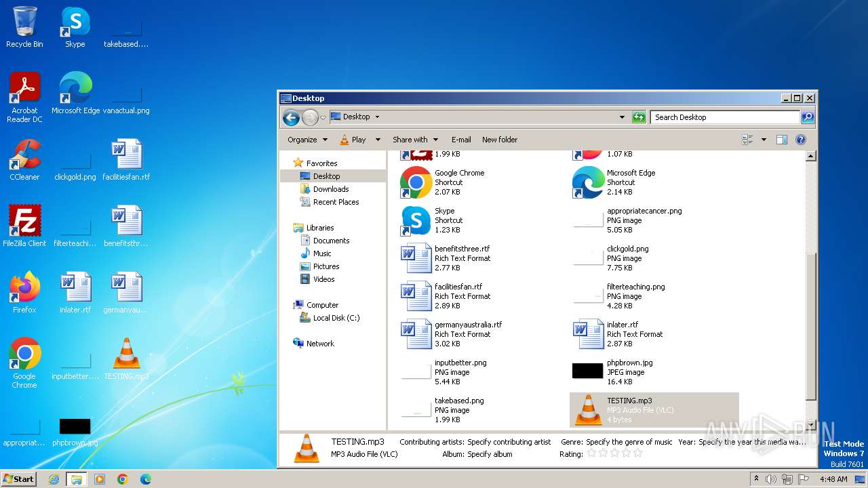The height and width of the screenshot is (488, 868).
Task: Click the Explorer Forward button
Action: point(310,117)
